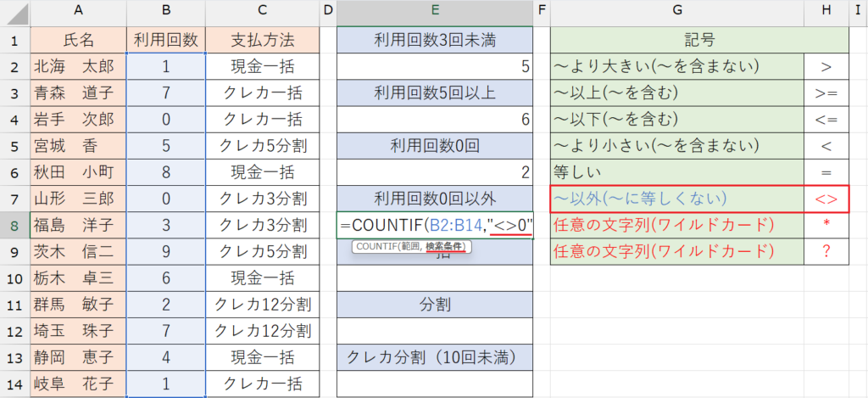Click usage count 9 for 茨木 信二
The width and height of the screenshot is (868, 398).
(166, 252)
